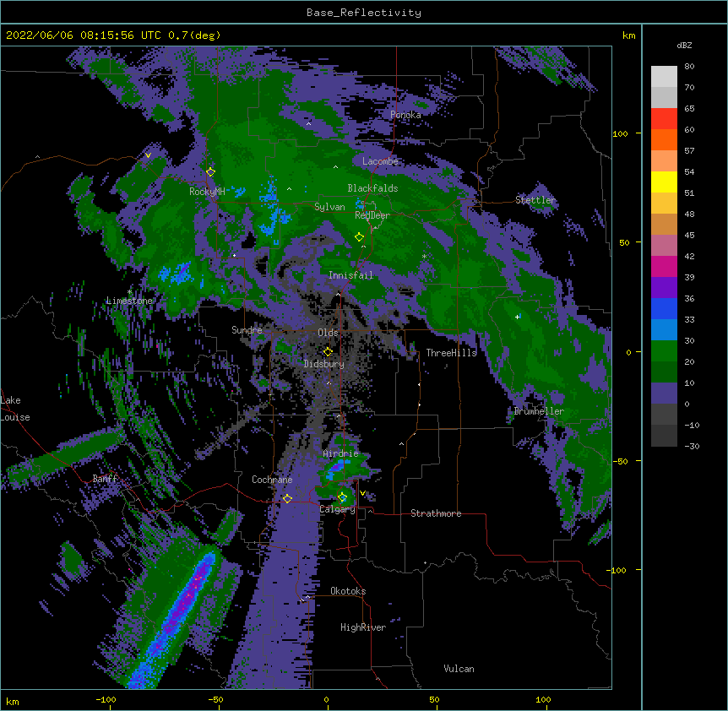Screen dimensions: 728x711
Task: Click the yellow diamond marker above RockyMH
Action: [x=210, y=171]
